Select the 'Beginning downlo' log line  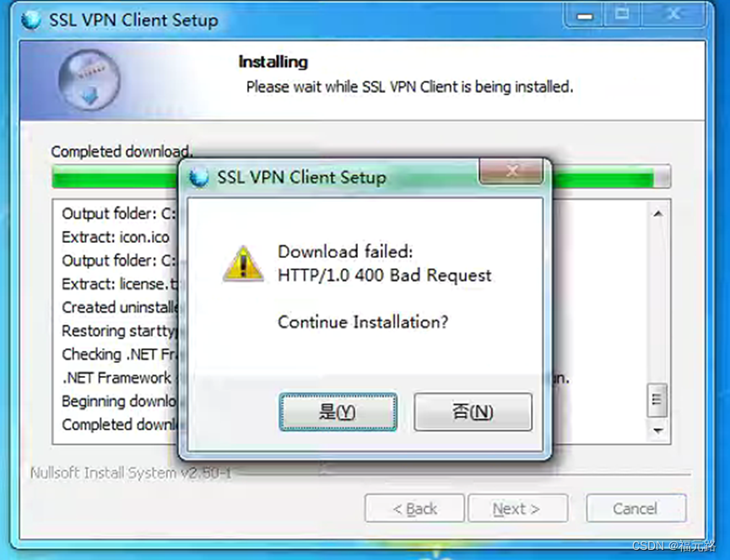(120, 401)
